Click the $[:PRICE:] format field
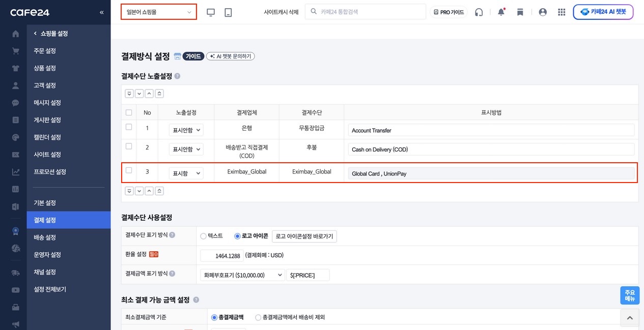This screenshot has width=644, height=330. (308, 275)
